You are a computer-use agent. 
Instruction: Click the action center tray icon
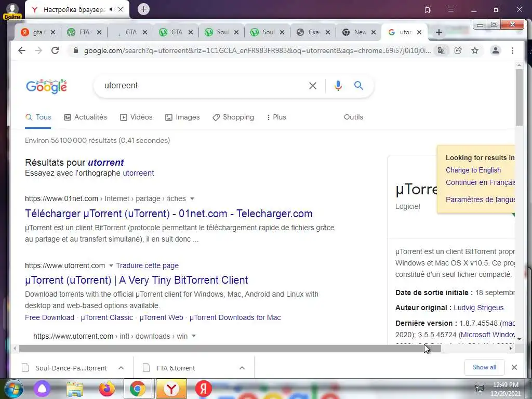(x=480, y=389)
